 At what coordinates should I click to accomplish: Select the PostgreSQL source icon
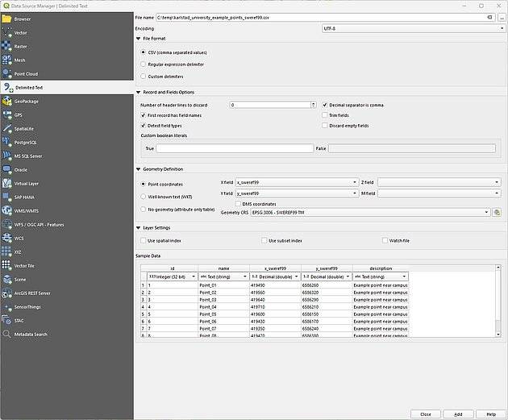pos(6,142)
